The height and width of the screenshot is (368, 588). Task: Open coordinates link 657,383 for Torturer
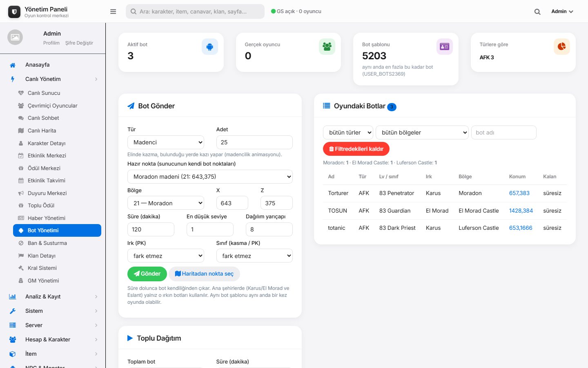pyautogui.click(x=519, y=193)
